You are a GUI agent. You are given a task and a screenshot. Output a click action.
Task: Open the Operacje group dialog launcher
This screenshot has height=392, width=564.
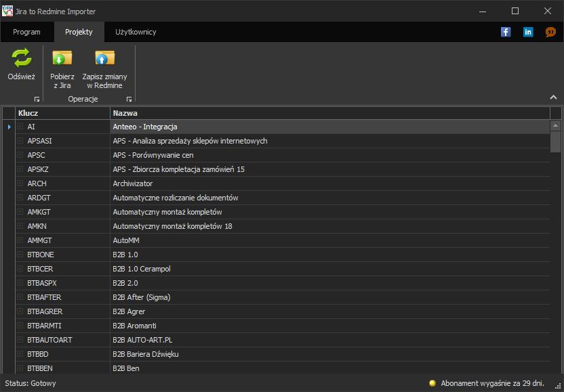click(x=129, y=99)
